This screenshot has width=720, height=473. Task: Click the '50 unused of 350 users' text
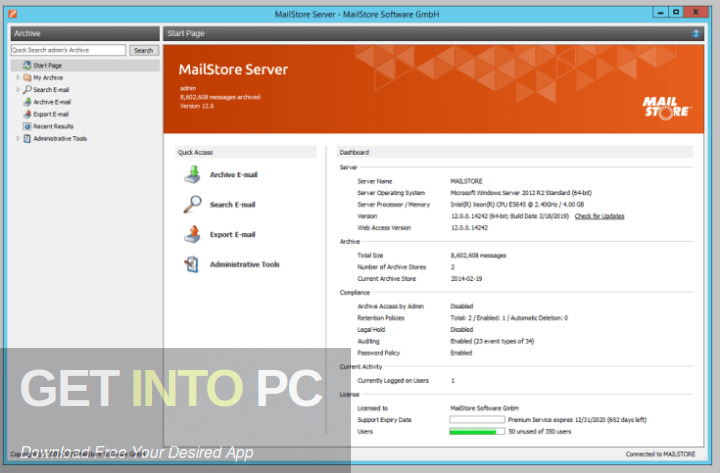click(540, 431)
